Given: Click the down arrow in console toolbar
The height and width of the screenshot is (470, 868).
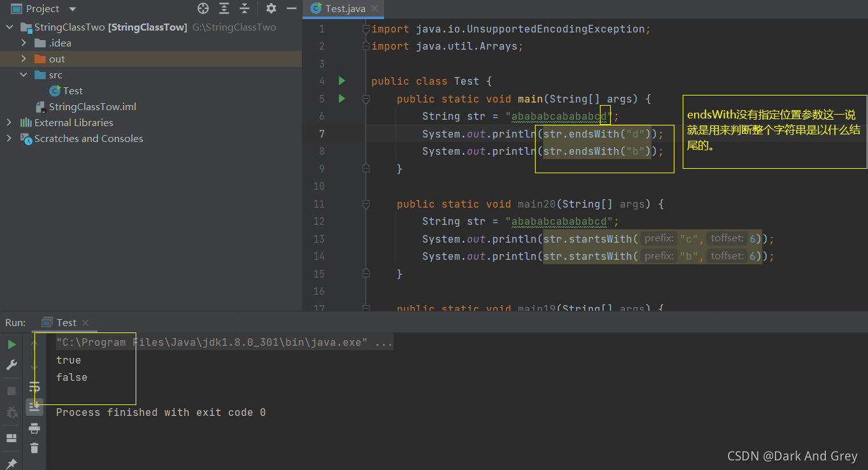Looking at the screenshot, I should pyautogui.click(x=34, y=366).
